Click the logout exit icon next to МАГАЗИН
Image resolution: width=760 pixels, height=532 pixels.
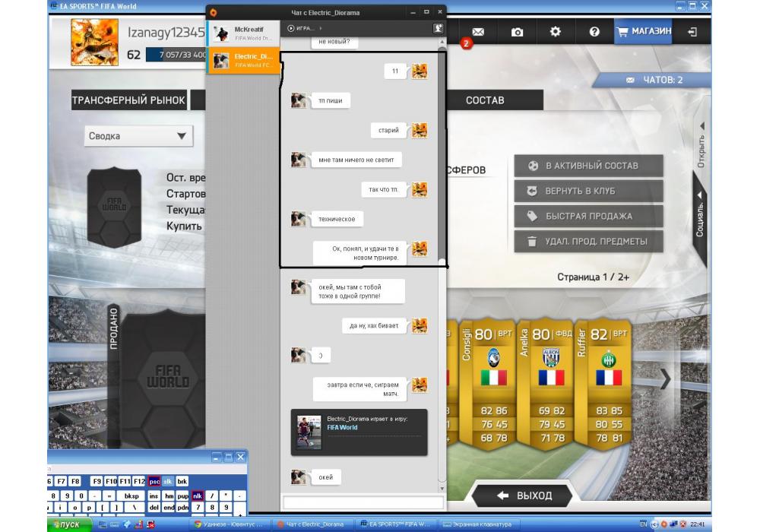692,32
